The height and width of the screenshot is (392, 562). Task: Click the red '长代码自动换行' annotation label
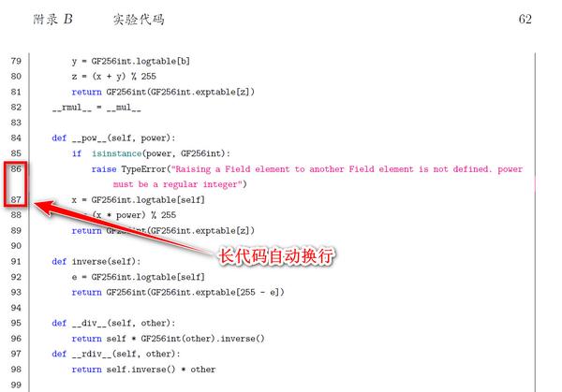coord(276,256)
